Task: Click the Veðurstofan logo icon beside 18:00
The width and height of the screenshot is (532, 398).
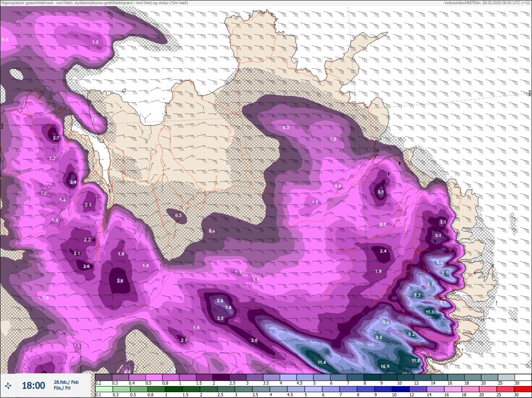Action: (8, 386)
